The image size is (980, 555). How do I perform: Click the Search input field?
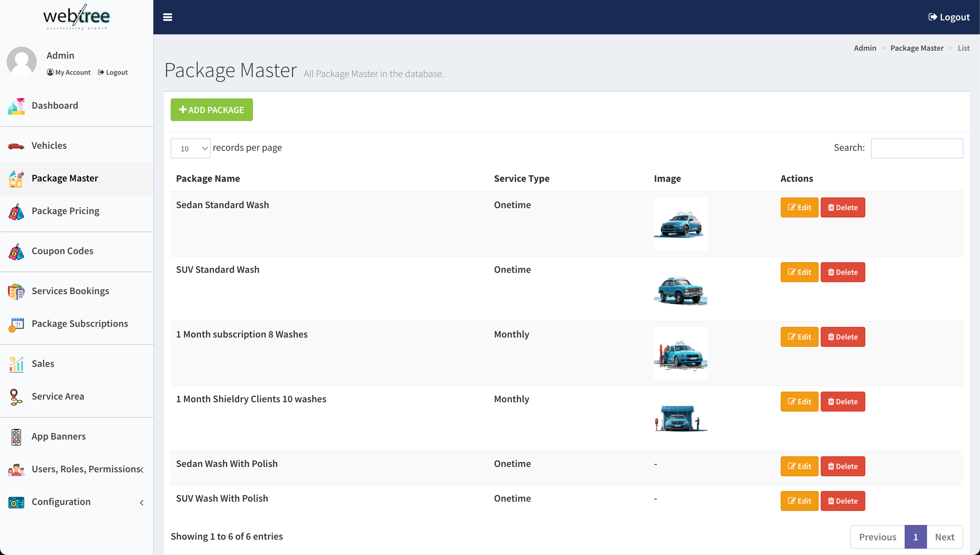point(917,147)
